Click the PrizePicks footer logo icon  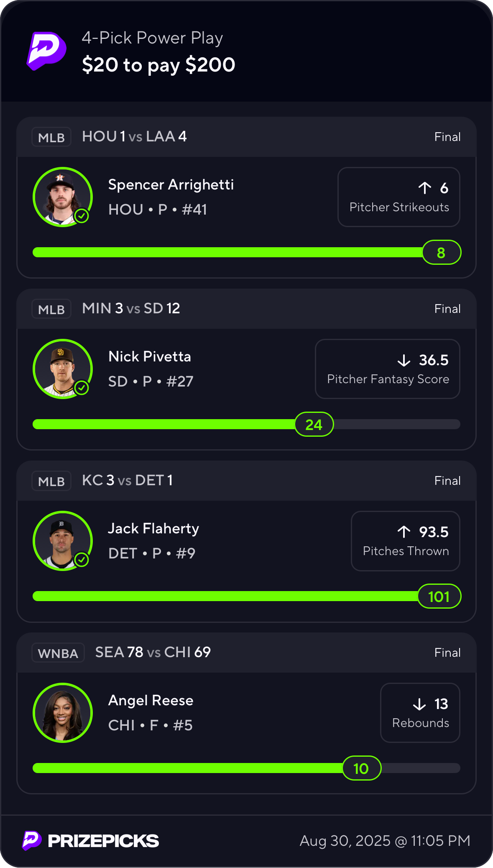[x=31, y=840]
